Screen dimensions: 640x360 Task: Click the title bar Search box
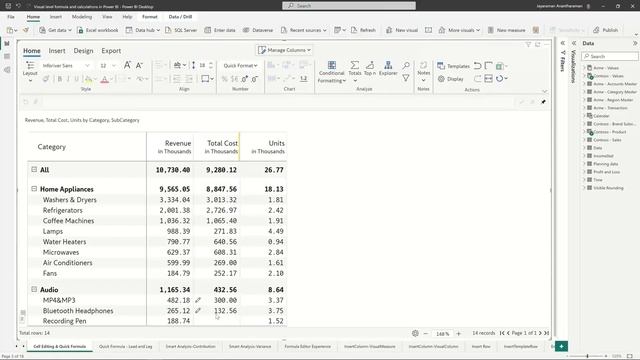[349, 6]
